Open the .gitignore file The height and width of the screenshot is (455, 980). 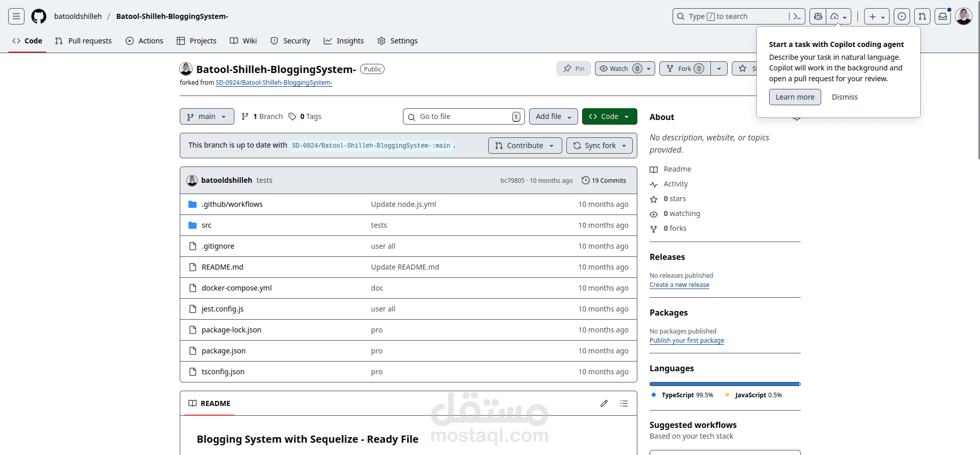pyautogui.click(x=218, y=246)
